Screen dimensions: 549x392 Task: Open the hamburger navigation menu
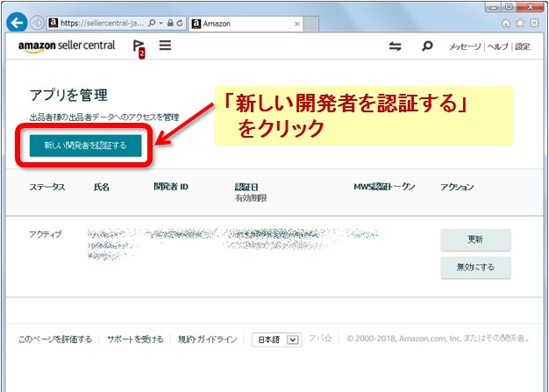coord(165,46)
